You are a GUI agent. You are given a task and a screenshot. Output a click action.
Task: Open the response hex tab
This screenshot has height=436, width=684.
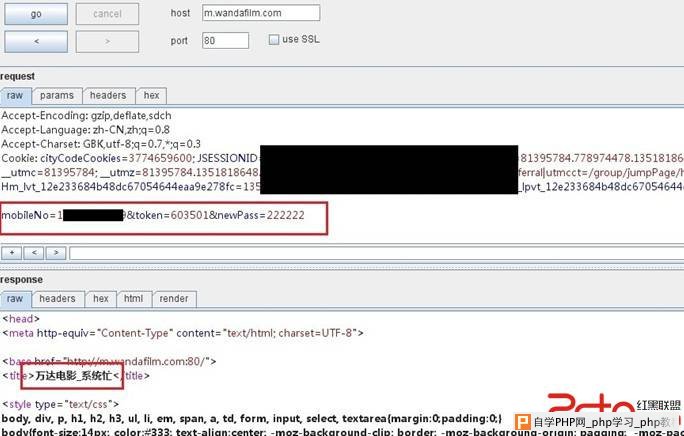101,299
